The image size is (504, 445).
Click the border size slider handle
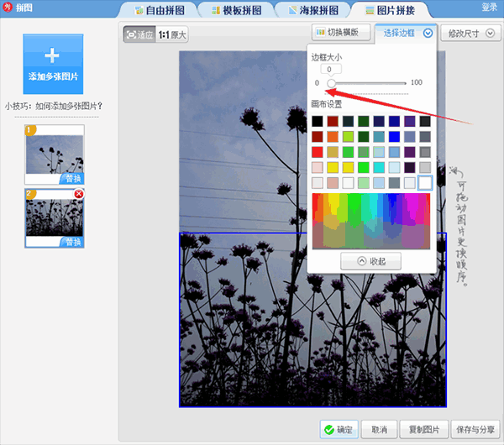click(331, 83)
